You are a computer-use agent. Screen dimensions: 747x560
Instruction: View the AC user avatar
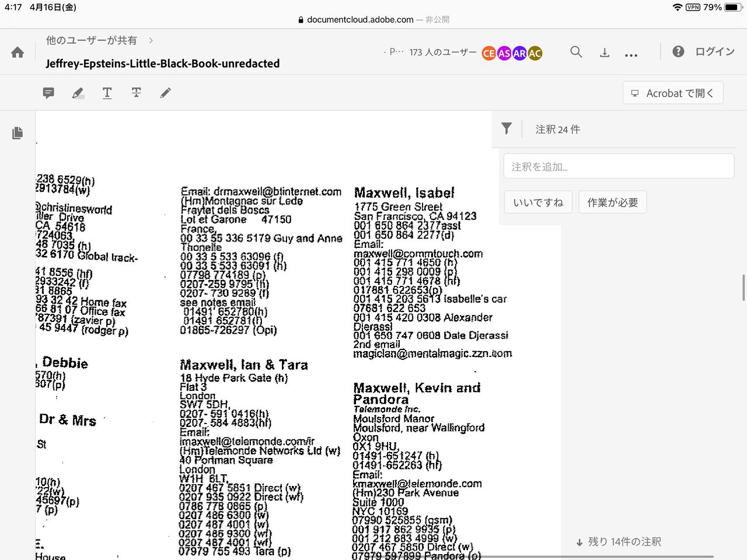tap(535, 54)
